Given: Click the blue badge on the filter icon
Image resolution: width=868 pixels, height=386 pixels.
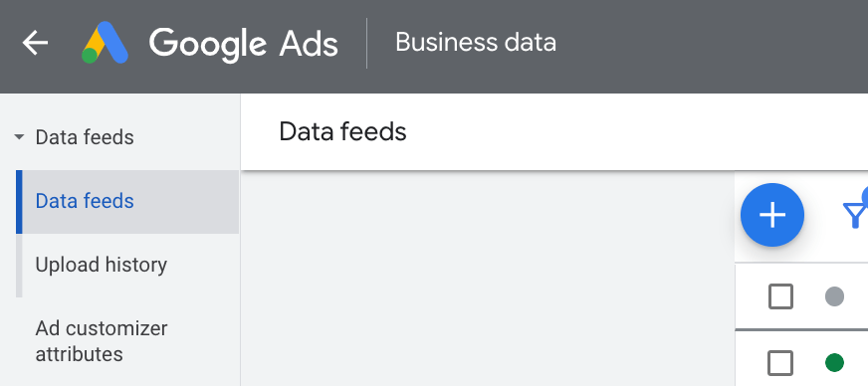Looking at the screenshot, I should (x=865, y=194).
